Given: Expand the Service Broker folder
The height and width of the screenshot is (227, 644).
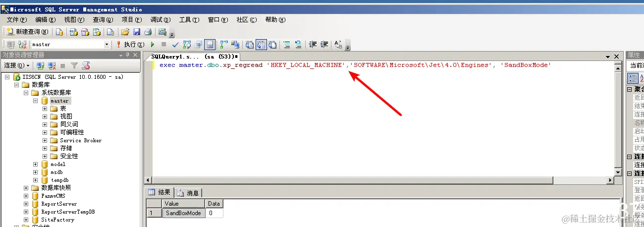Looking at the screenshot, I should tap(45, 140).
